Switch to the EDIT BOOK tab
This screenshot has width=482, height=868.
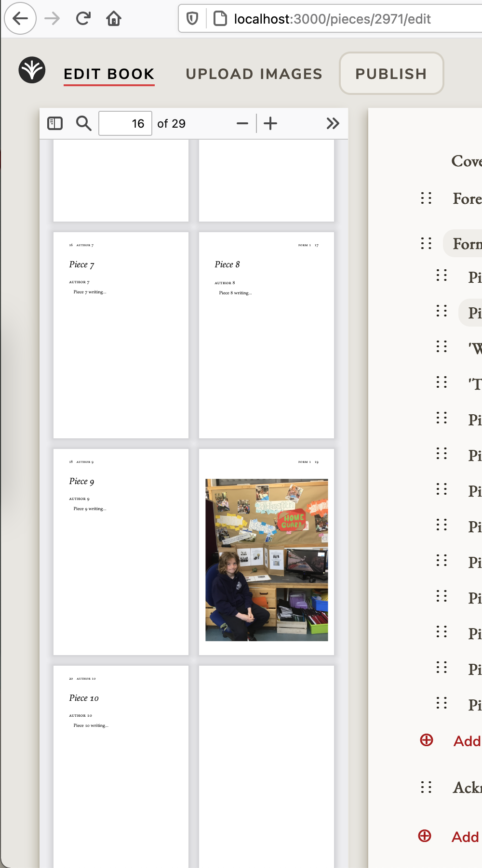[109, 74]
